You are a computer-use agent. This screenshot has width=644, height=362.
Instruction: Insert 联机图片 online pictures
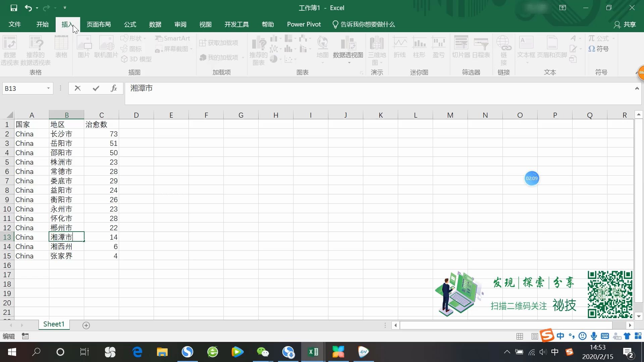click(x=106, y=47)
